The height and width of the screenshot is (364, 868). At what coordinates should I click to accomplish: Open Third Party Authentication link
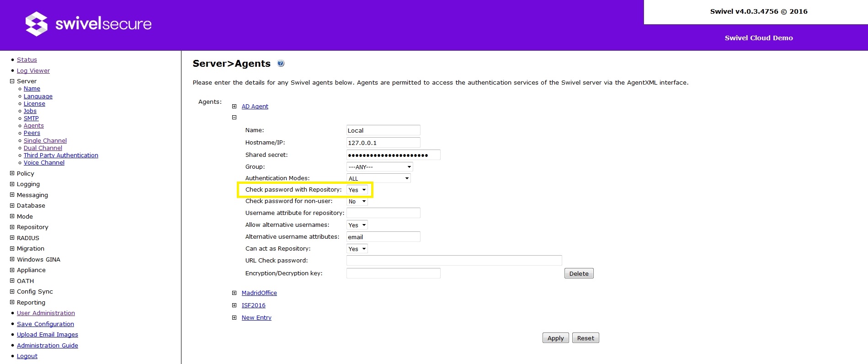(x=61, y=155)
